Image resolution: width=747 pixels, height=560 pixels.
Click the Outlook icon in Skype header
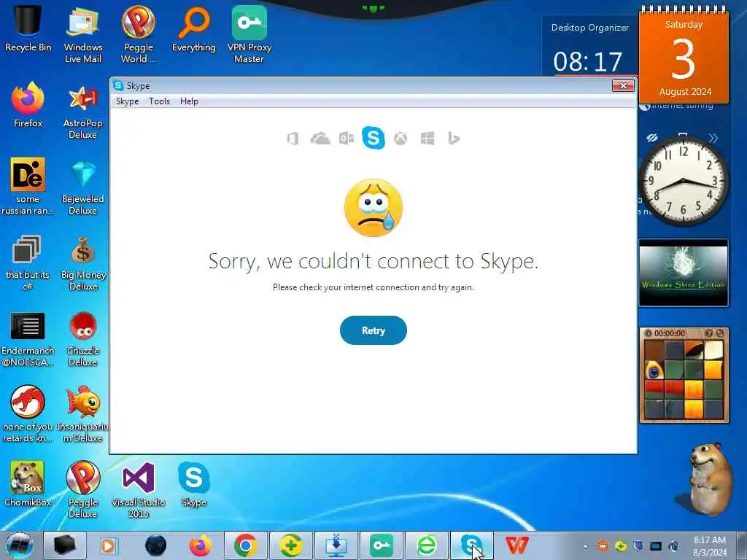(347, 139)
